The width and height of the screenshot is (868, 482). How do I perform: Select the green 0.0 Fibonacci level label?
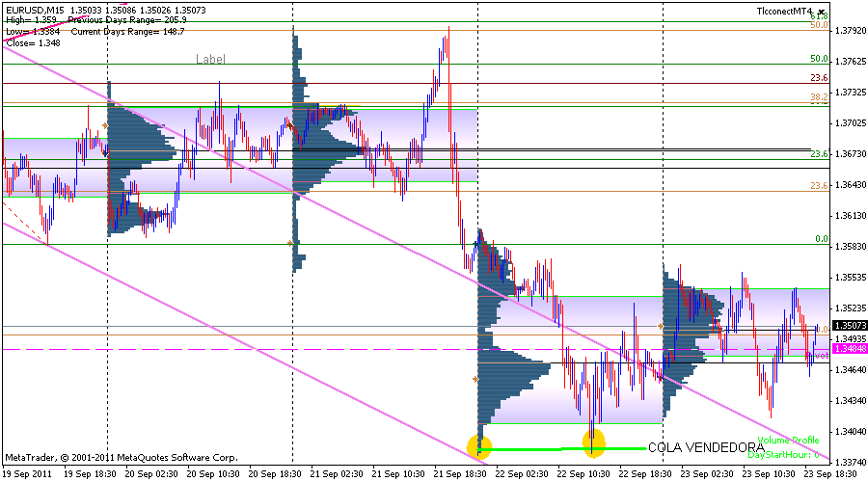(822, 239)
